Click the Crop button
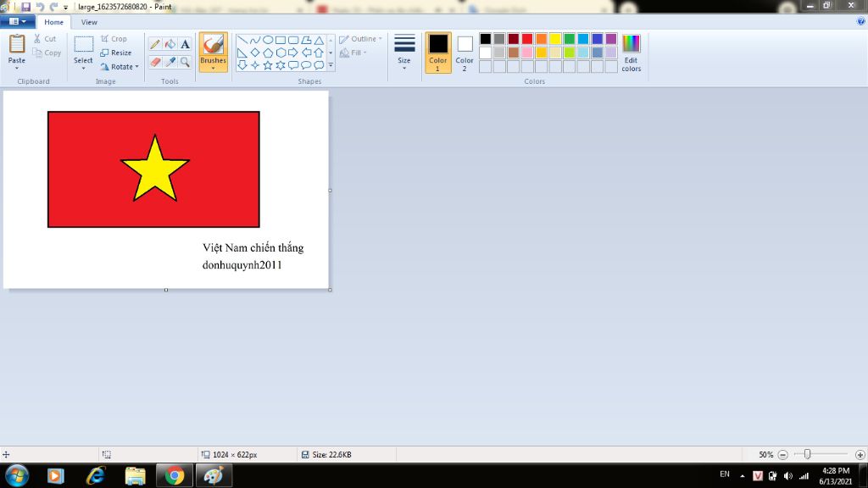Screen dimensions: 868x488 114,39
